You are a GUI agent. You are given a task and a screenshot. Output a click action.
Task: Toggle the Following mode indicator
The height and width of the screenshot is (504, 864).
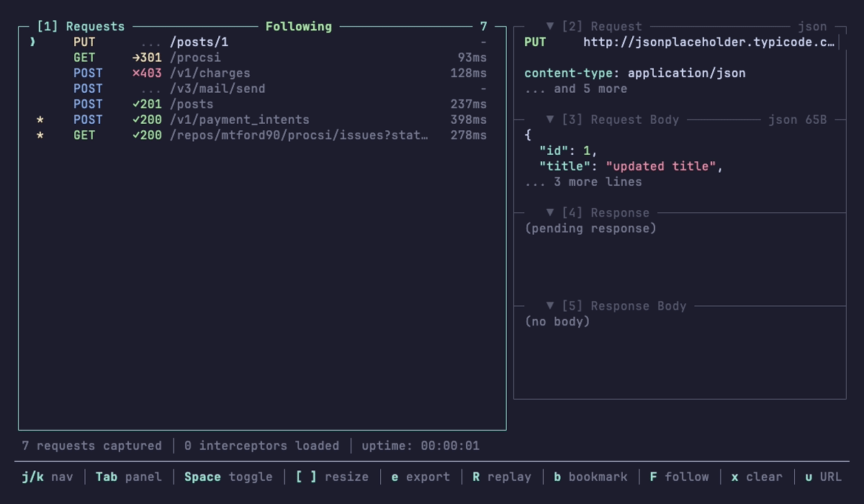click(x=298, y=27)
